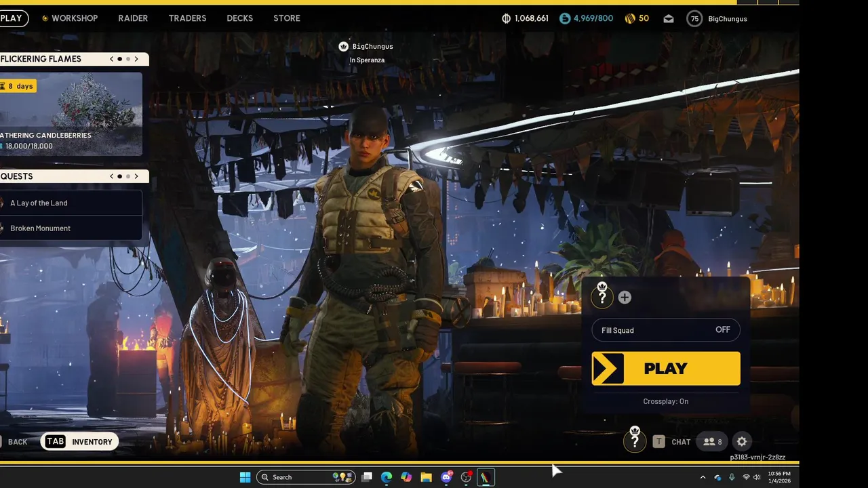Open the PLAY tab
The height and width of the screenshot is (488, 868).
tap(13, 18)
